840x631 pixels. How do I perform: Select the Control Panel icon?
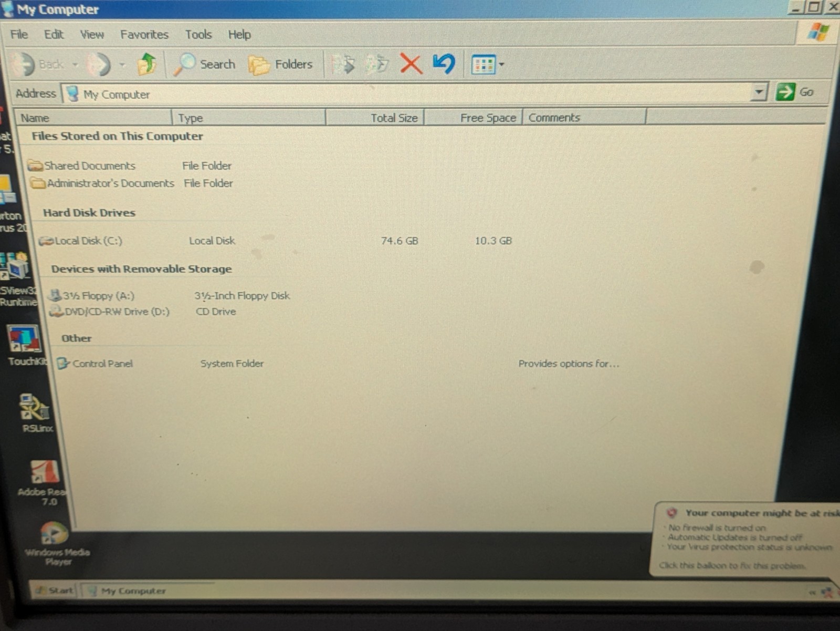(x=63, y=363)
